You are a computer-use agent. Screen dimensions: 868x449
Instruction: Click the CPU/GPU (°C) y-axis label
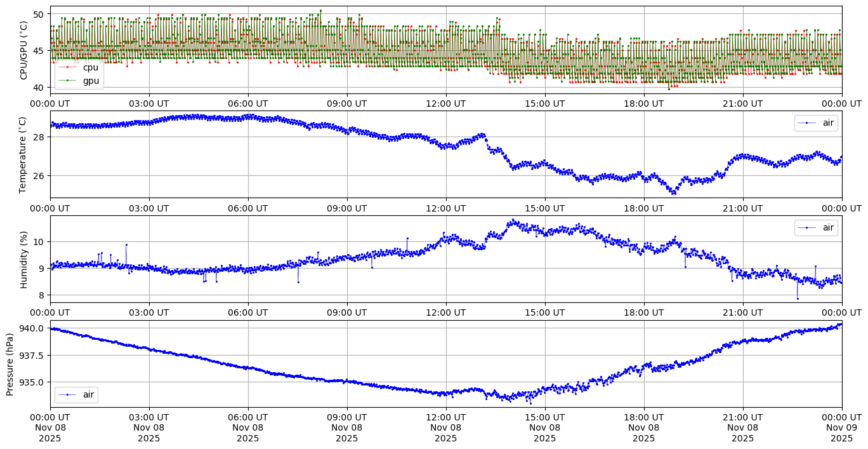click(x=24, y=50)
